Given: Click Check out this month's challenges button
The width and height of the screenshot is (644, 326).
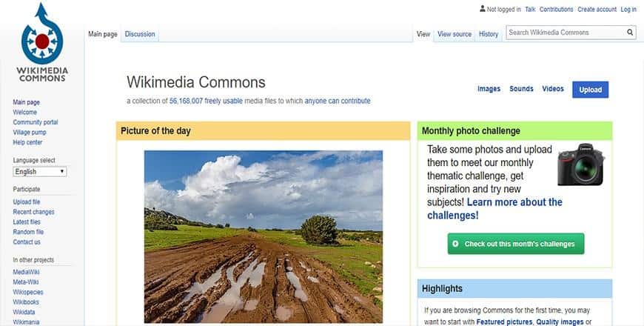Looking at the screenshot, I should [x=516, y=244].
